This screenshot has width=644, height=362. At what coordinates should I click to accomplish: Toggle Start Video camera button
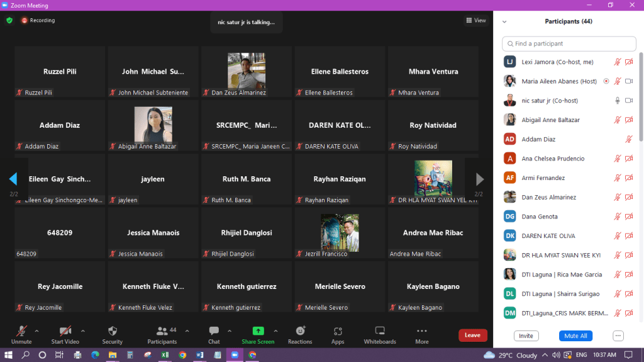(65, 331)
